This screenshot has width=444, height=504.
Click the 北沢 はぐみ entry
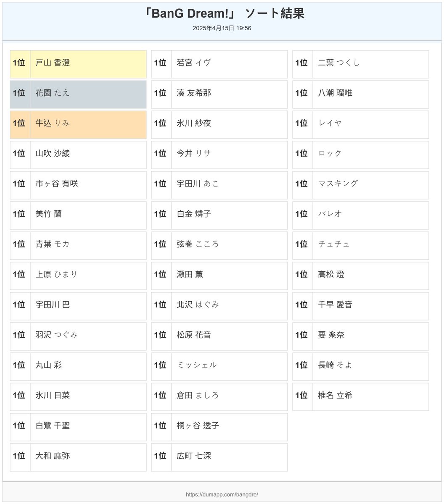(219, 306)
